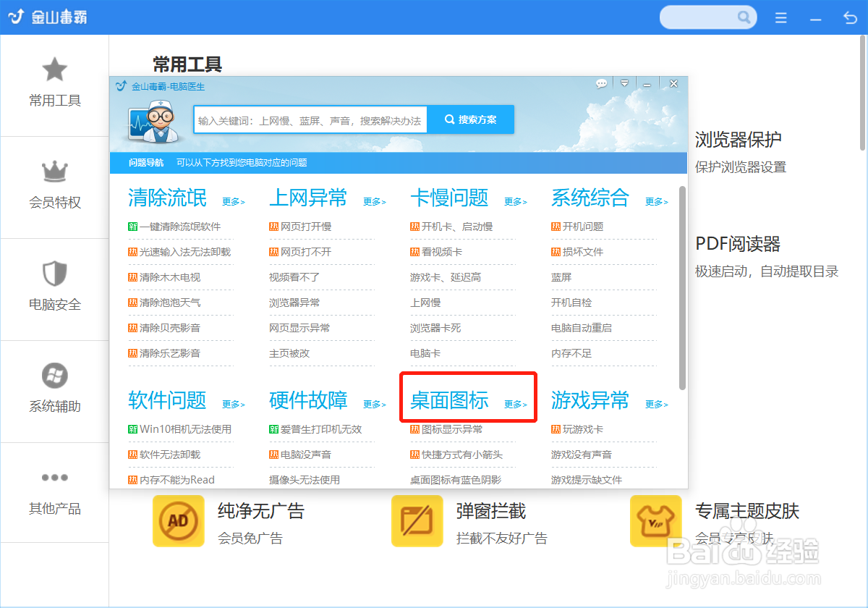Click the 搜索方案 button
Image resolution: width=868 pixels, height=608 pixels.
click(471, 119)
